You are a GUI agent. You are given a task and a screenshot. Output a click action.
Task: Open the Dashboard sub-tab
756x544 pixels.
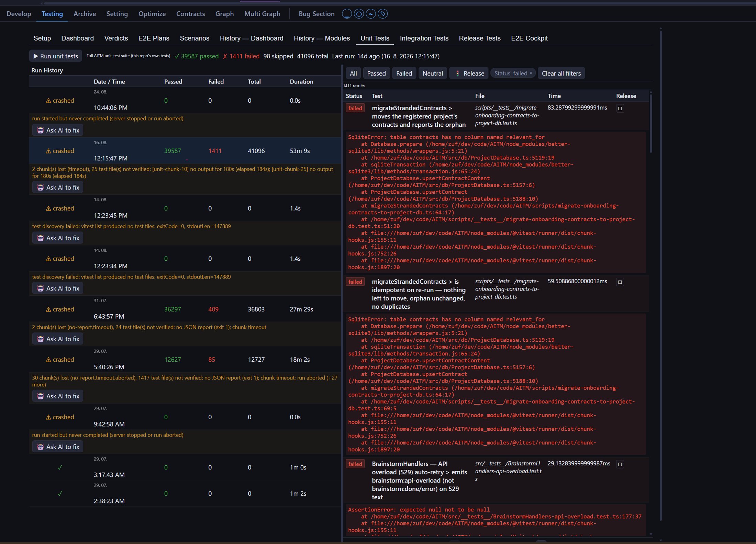click(x=77, y=38)
